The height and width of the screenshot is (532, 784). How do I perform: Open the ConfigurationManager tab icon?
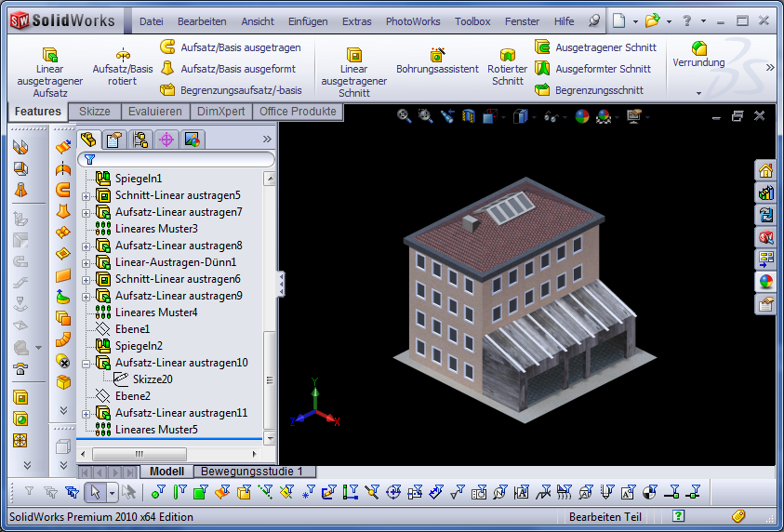140,140
